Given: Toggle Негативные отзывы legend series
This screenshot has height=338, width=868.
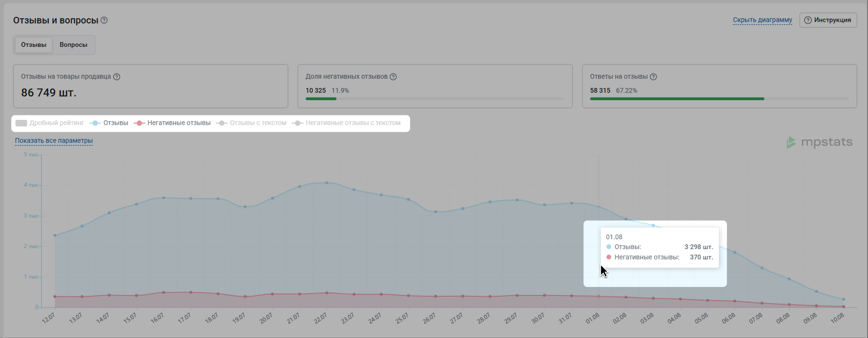Looking at the screenshot, I should pyautogui.click(x=172, y=123).
